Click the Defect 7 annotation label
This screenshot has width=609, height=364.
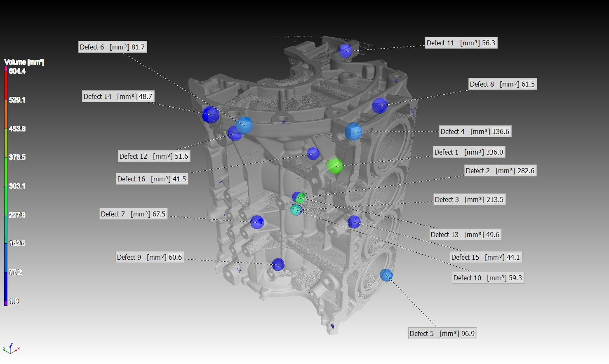133,214
